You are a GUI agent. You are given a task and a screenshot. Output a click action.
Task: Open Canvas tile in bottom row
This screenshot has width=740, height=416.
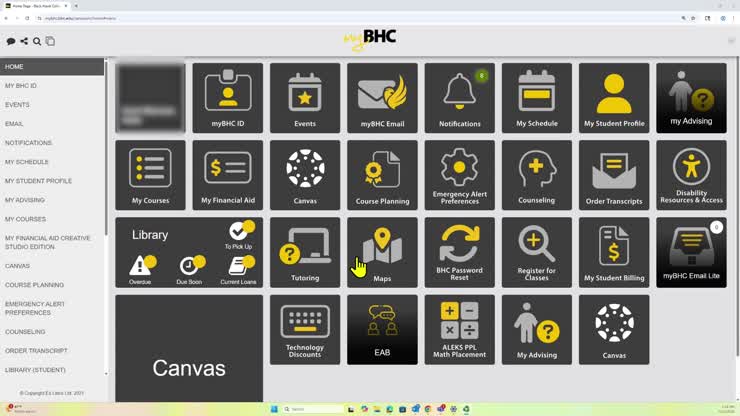pos(614,330)
